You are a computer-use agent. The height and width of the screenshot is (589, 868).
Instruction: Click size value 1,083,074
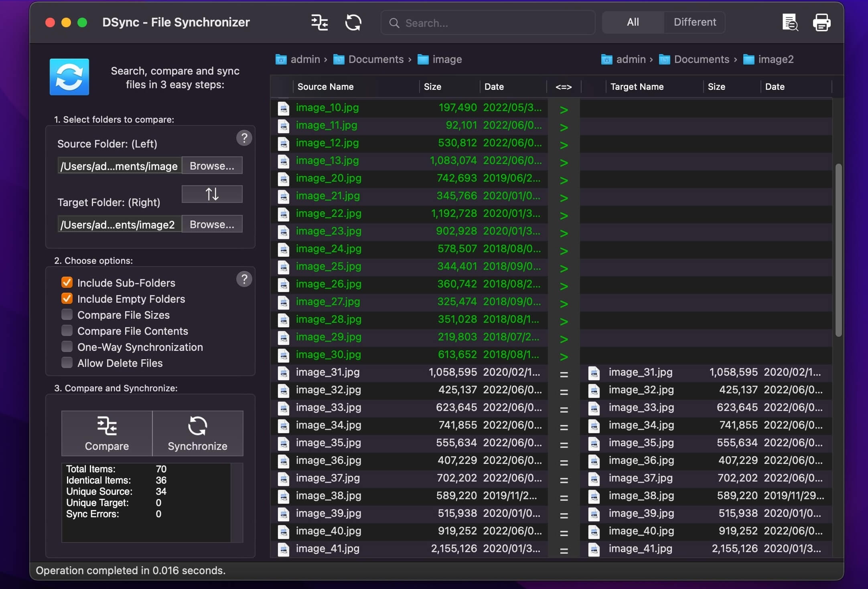(x=453, y=161)
